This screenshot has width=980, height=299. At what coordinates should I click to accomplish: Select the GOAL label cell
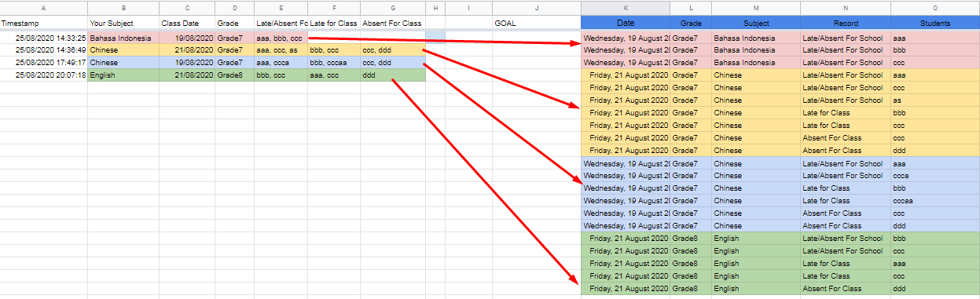[x=536, y=23]
